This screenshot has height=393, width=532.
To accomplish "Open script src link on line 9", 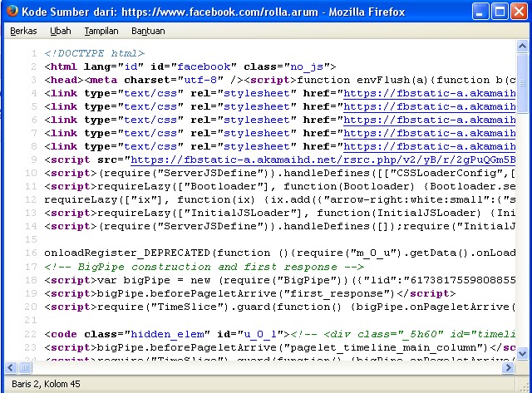I will (x=323, y=160).
